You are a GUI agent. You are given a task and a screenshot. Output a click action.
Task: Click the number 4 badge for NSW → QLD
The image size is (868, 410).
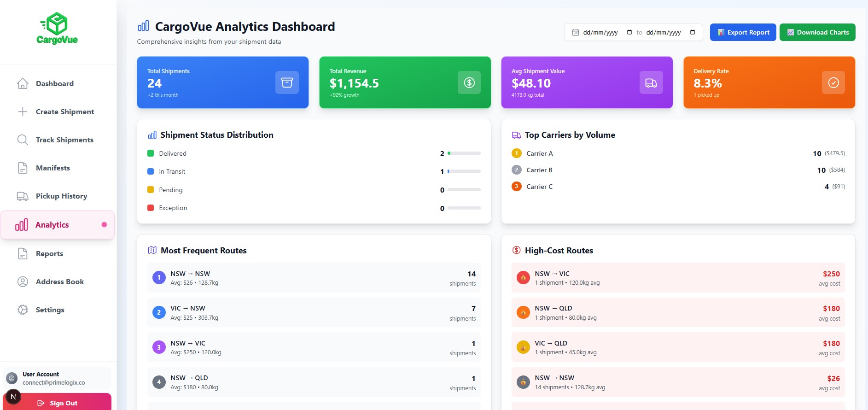tap(159, 382)
